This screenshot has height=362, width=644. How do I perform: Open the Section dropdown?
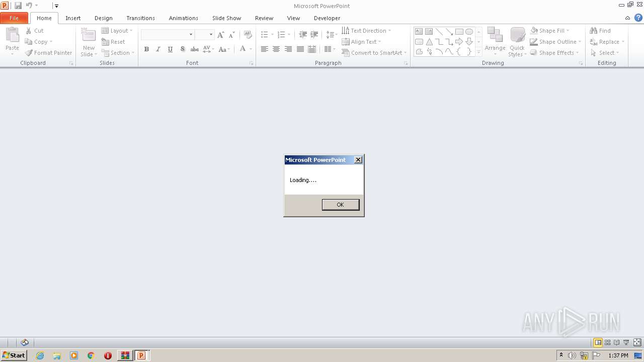(x=118, y=53)
